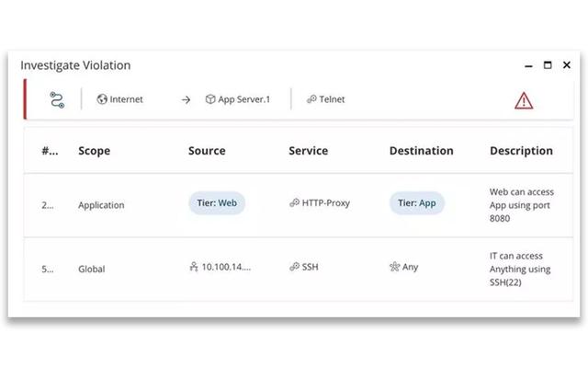Sort by the Service column header
The width and height of the screenshot is (588, 368).
pos(308,151)
